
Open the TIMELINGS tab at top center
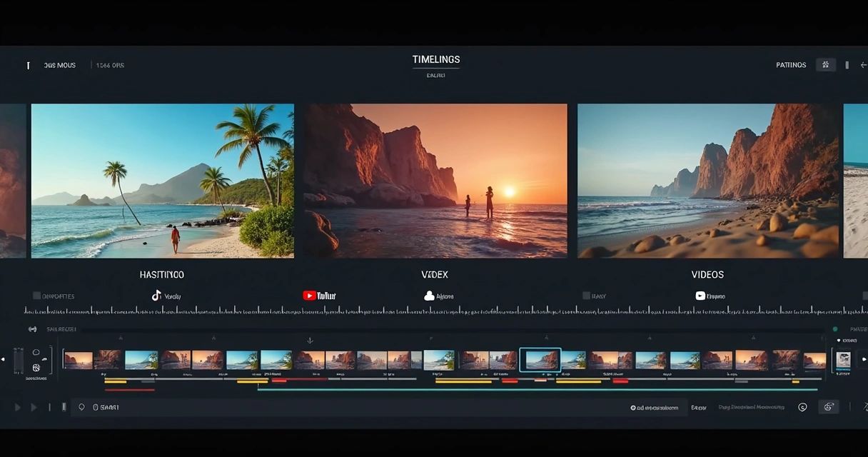[436, 59]
